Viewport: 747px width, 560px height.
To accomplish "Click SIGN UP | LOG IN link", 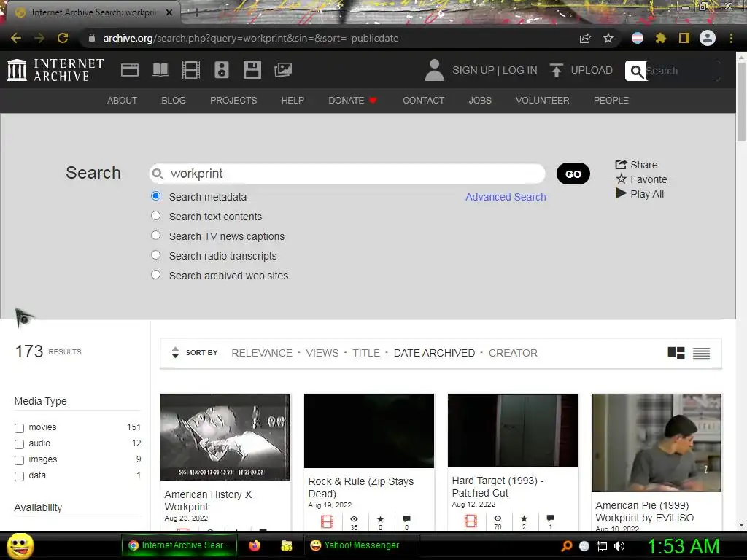I will tap(495, 70).
